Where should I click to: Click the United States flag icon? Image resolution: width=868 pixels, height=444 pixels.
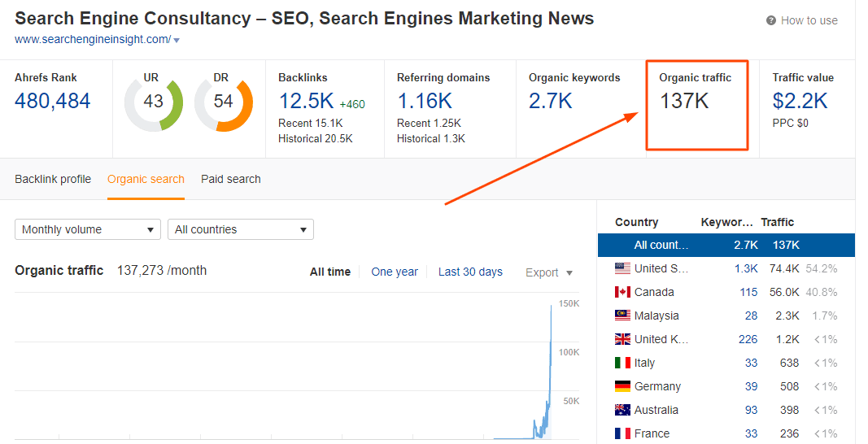click(622, 268)
